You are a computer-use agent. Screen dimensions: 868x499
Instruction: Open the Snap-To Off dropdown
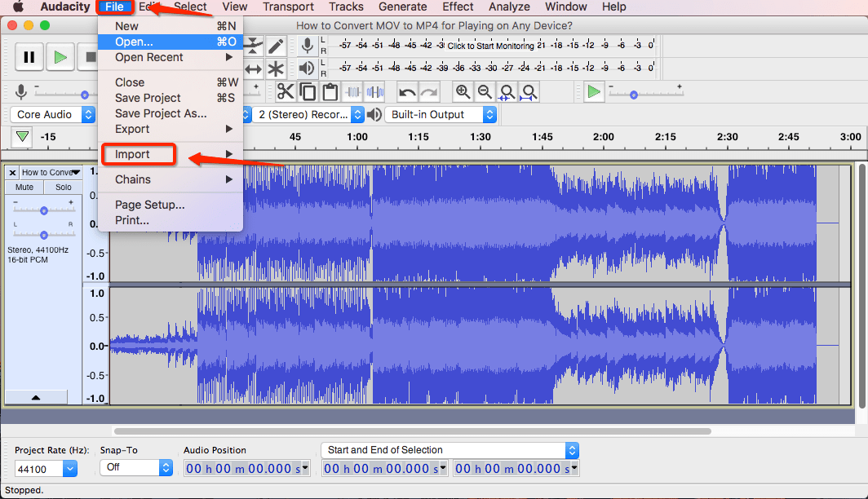pos(137,467)
